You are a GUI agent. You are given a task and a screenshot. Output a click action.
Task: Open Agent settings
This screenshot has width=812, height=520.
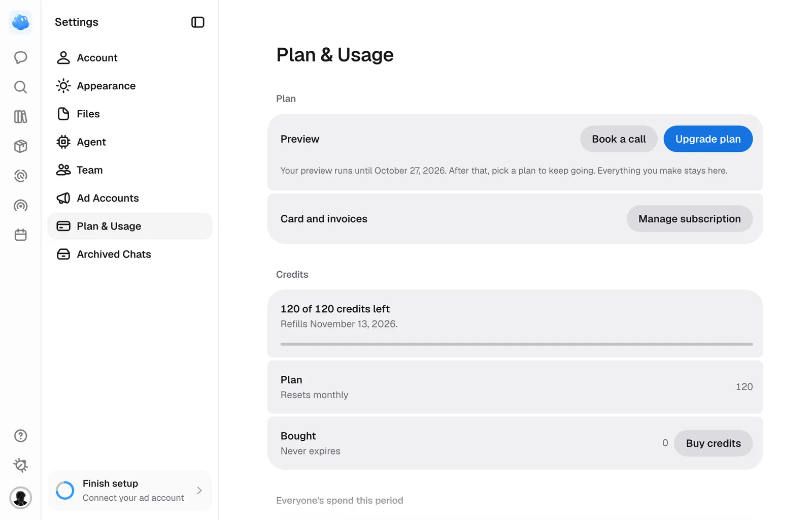click(x=130, y=142)
